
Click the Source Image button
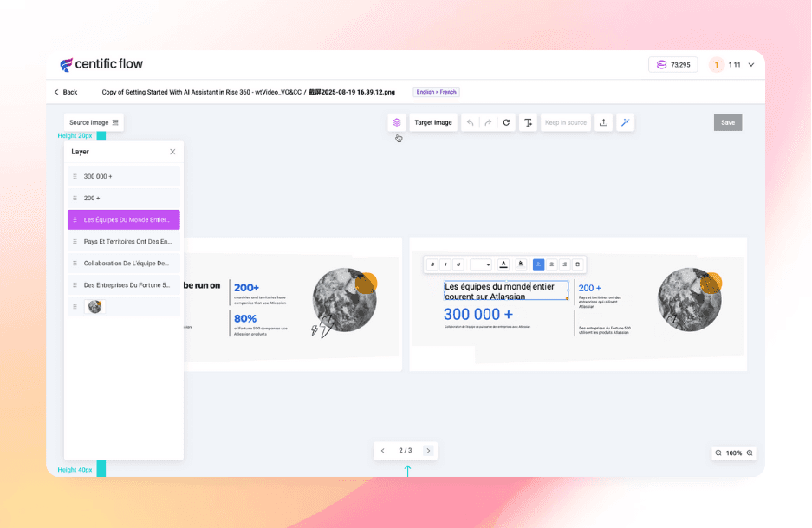pyautogui.click(x=94, y=122)
